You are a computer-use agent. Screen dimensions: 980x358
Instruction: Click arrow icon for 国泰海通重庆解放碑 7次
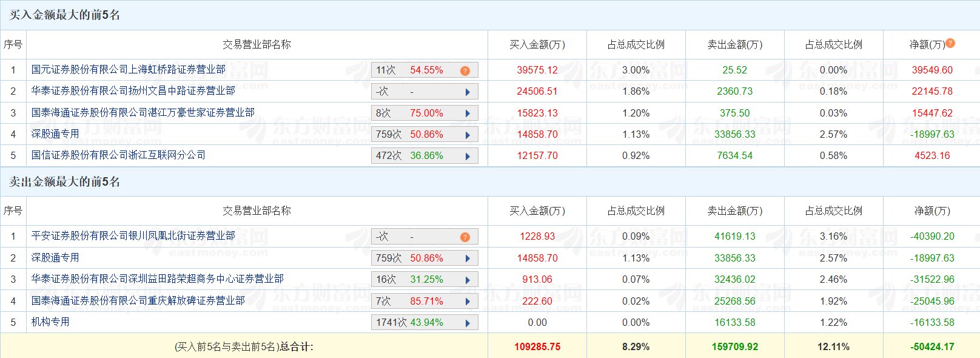[468, 302]
